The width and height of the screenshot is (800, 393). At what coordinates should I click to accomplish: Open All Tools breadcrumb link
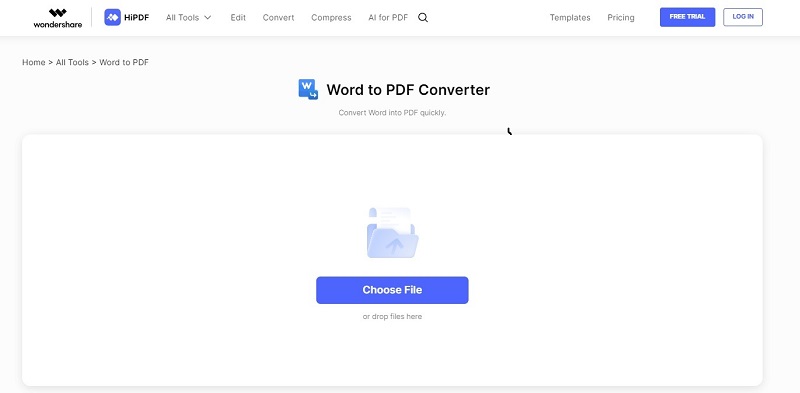tap(72, 62)
